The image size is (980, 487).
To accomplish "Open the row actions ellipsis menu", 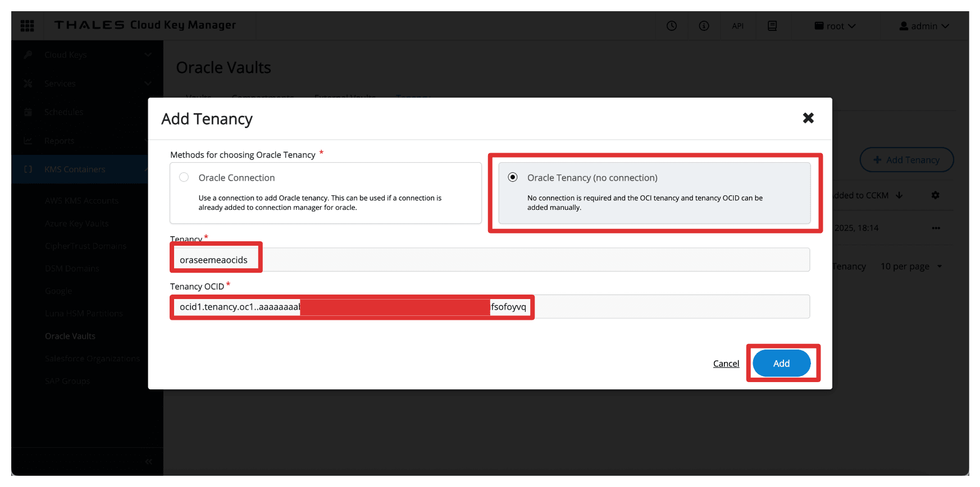I will pos(936,228).
